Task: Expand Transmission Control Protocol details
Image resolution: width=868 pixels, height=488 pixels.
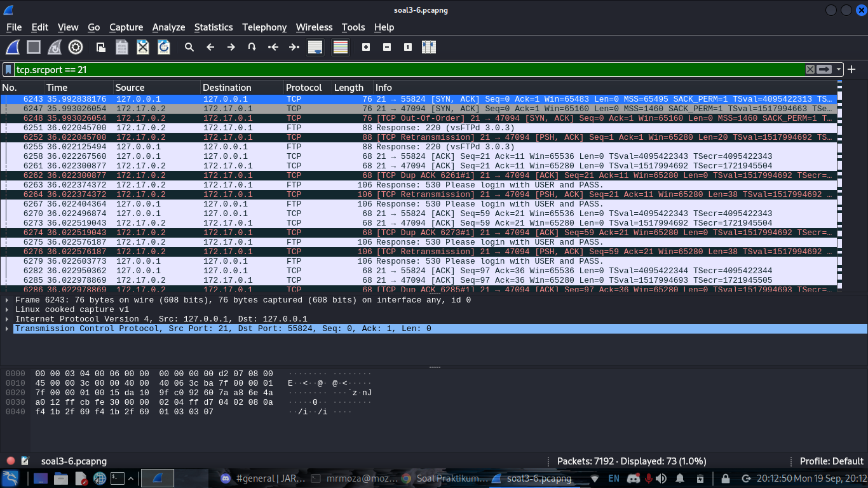Action: pyautogui.click(x=6, y=329)
